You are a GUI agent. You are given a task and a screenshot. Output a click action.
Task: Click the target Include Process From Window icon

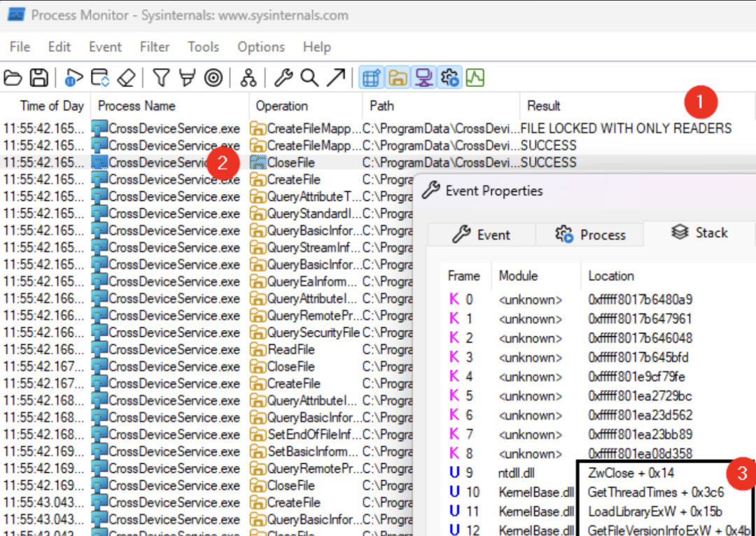(213, 77)
